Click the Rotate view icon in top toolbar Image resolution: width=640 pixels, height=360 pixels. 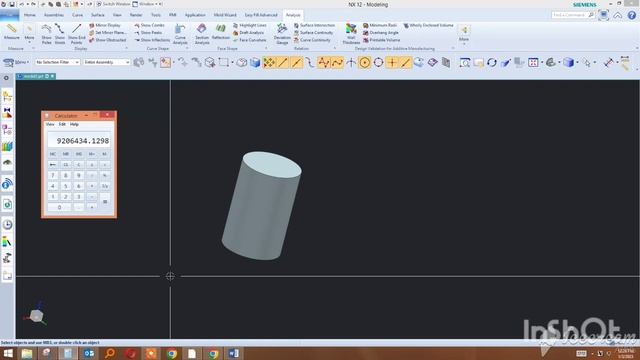492,62
